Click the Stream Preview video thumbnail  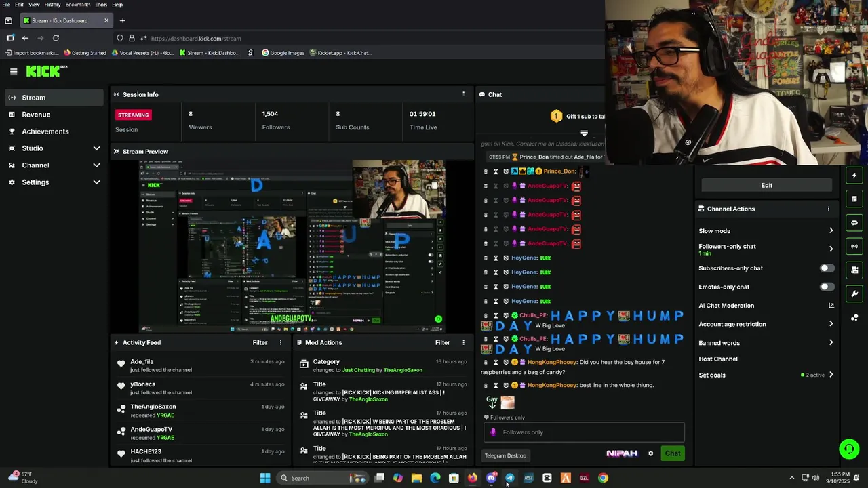click(x=292, y=246)
